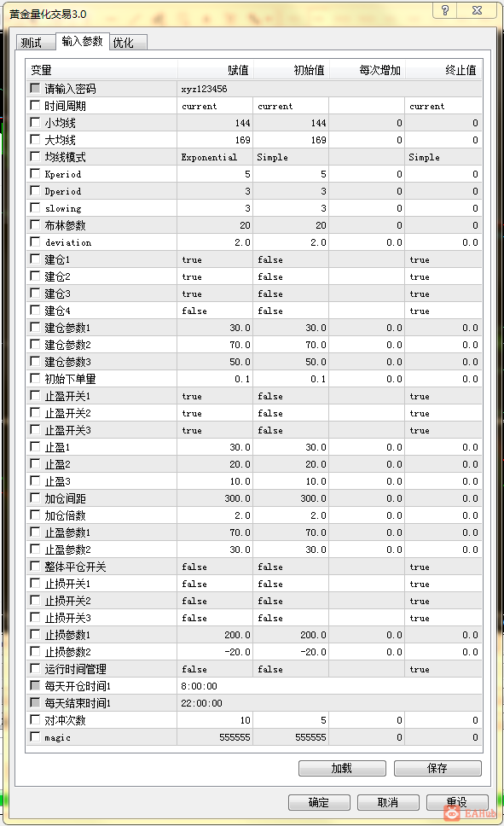The image size is (504, 826).
Task: Click 加仓间距 value 300.0
Action: (x=215, y=498)
